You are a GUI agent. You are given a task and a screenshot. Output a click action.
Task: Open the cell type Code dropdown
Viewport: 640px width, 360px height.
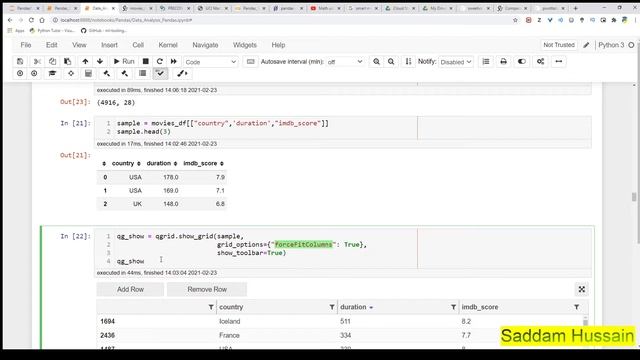[x=211, y=62]
